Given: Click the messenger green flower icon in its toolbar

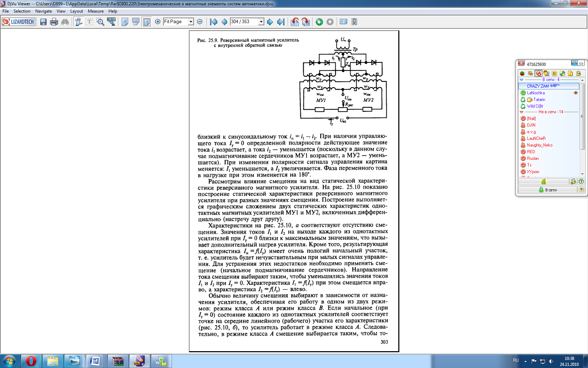Looking at the screenshot, I should [522, 73].
